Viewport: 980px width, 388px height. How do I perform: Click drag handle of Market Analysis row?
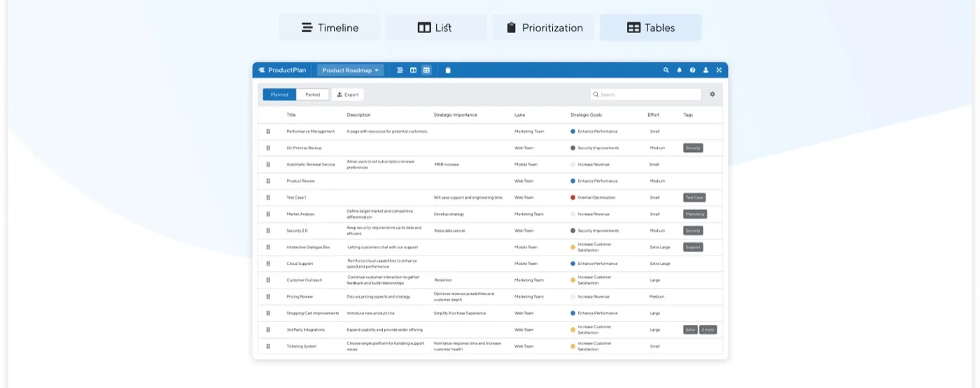[x=268, y=214]
